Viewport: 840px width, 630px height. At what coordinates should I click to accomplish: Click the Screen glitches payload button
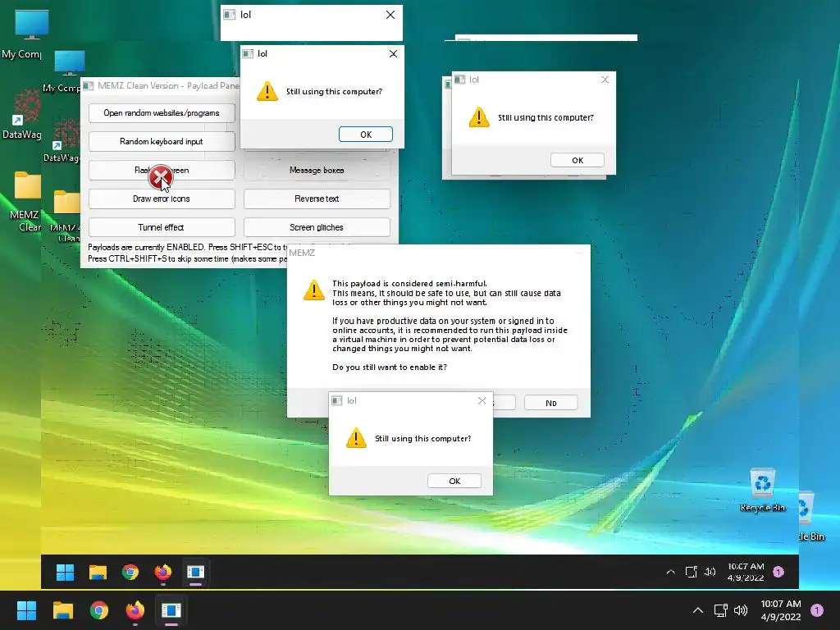(317, 227)
